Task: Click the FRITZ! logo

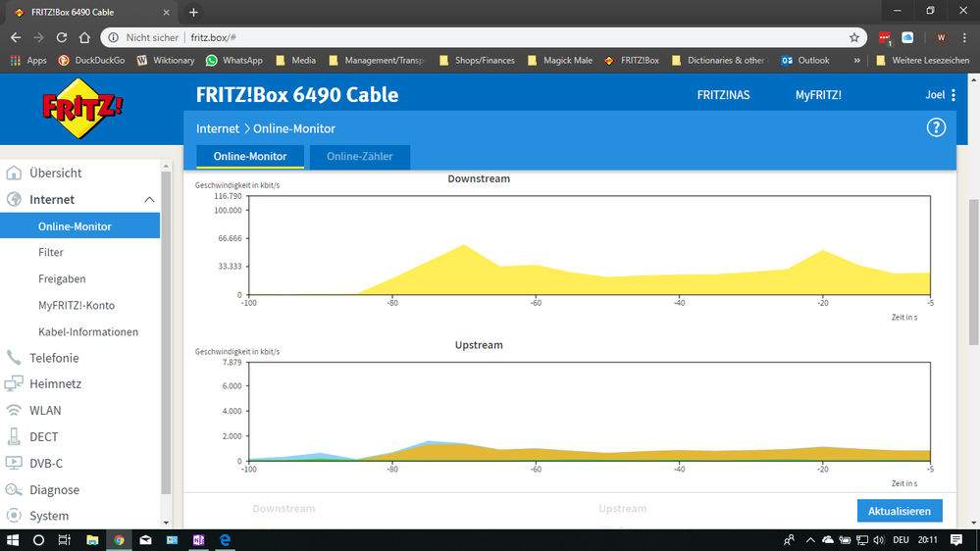Action: coord(81,109)
